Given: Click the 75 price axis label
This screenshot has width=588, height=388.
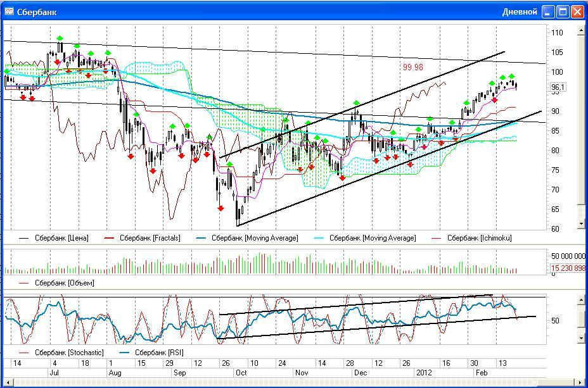Looking at the screenshot, I should coord(557,170).
